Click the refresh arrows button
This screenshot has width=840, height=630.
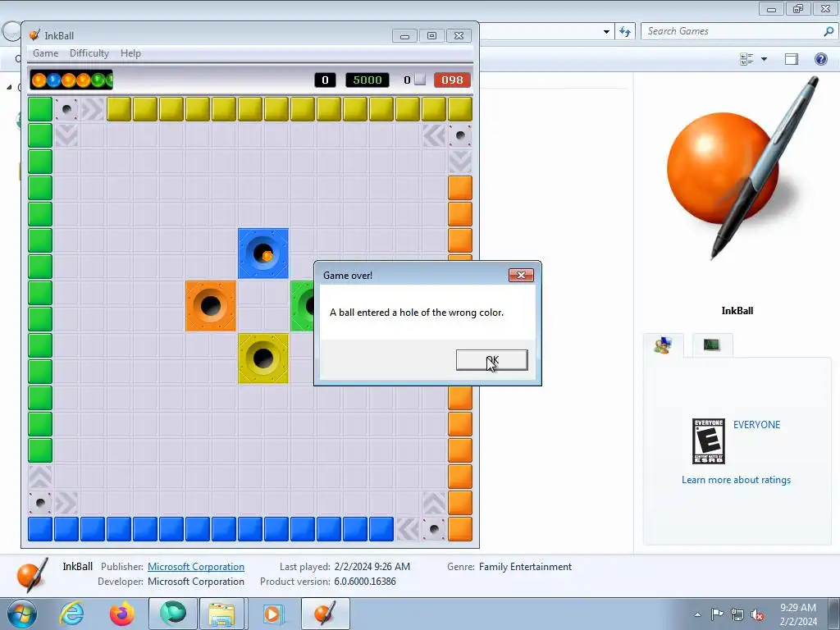point(625,32)
